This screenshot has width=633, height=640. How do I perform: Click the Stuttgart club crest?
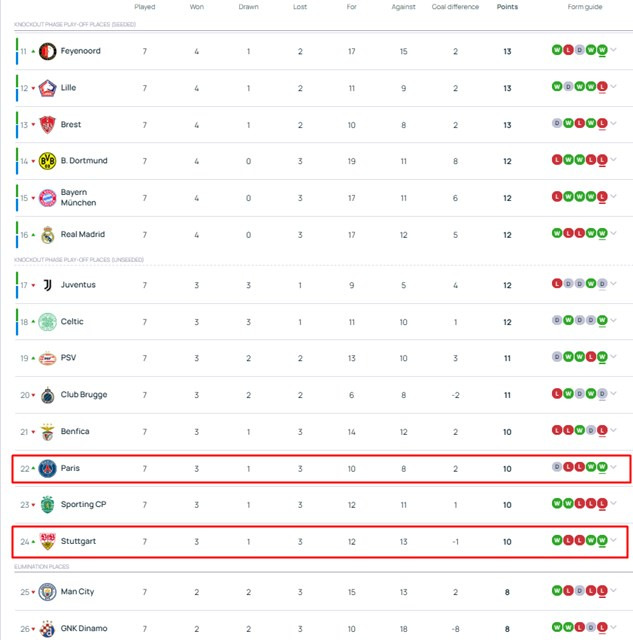(x=47, y=541)
